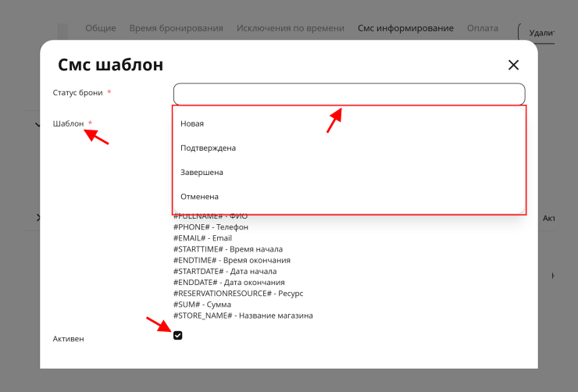Click the Статус брони label
578x392 pixels.
pos(78,93)
